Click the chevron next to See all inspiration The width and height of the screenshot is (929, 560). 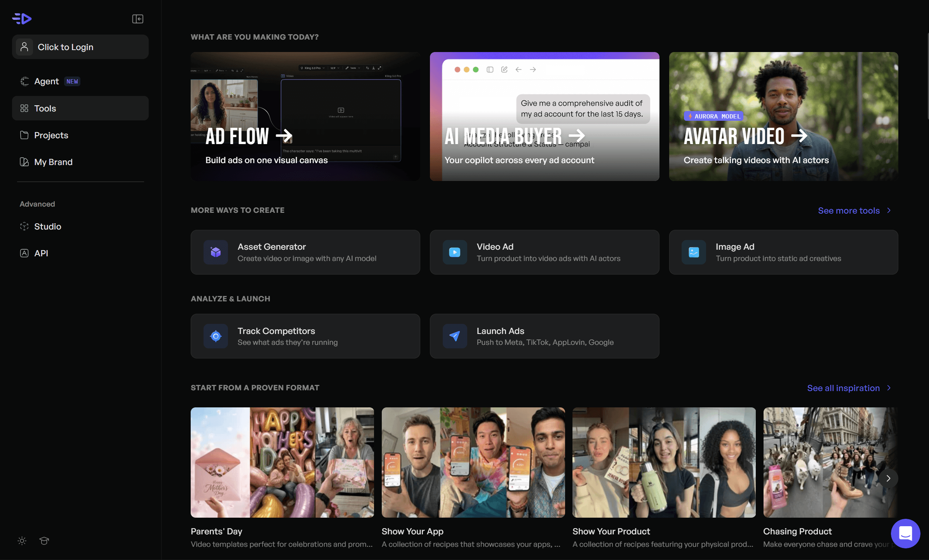889,388
